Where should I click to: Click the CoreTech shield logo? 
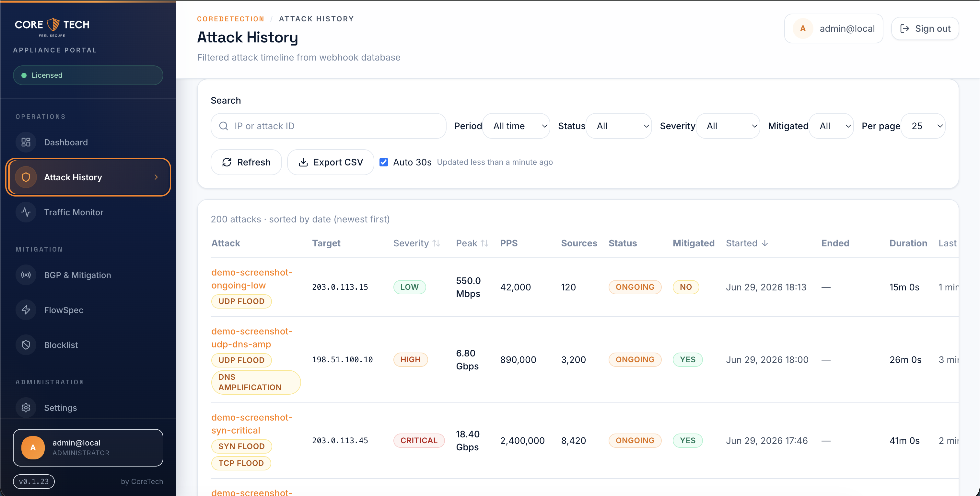[53, 24]
